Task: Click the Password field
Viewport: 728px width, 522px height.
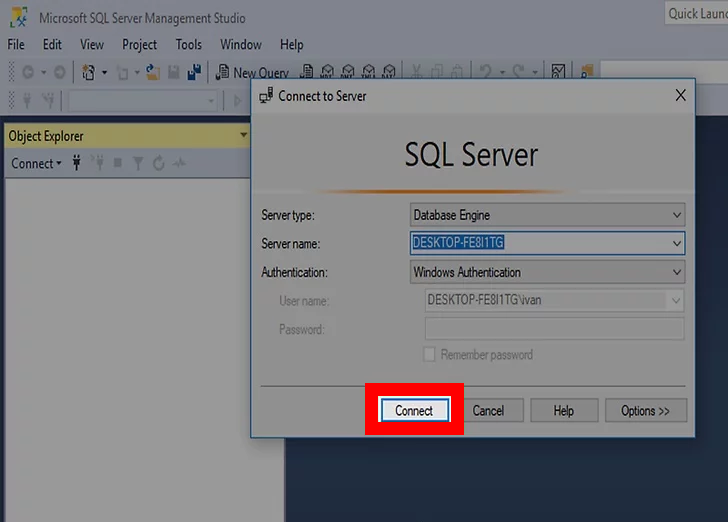Action: [554, 329]
